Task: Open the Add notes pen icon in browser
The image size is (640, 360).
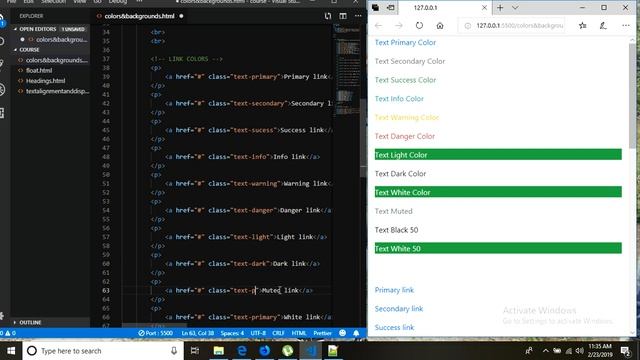Action: 603,25
